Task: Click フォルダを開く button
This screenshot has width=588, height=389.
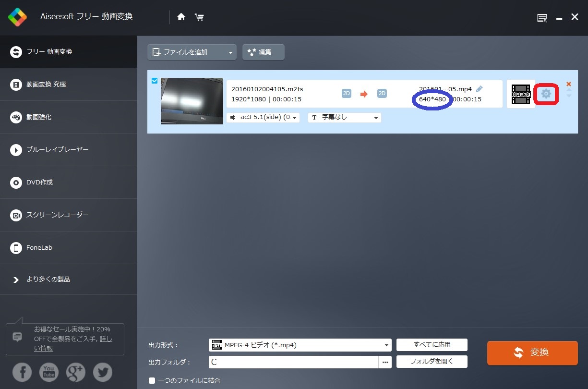Action: 432,362
